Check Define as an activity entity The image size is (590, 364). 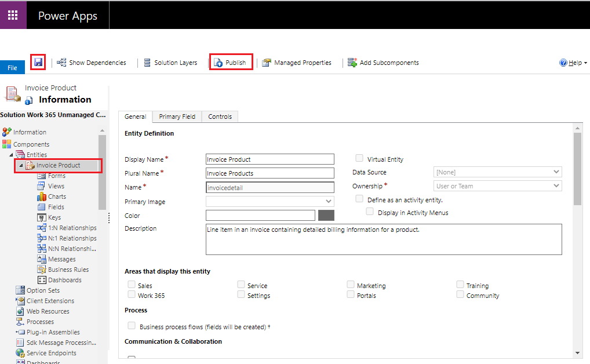(359, 199)
